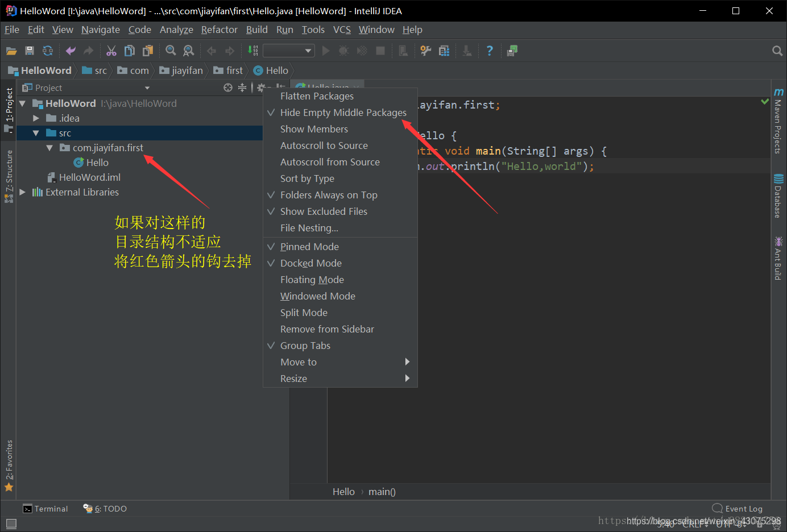Viewport: 787px width, 532px height.
Task: Click the Paste clipboard icon
Action: [x=148, y=51]
